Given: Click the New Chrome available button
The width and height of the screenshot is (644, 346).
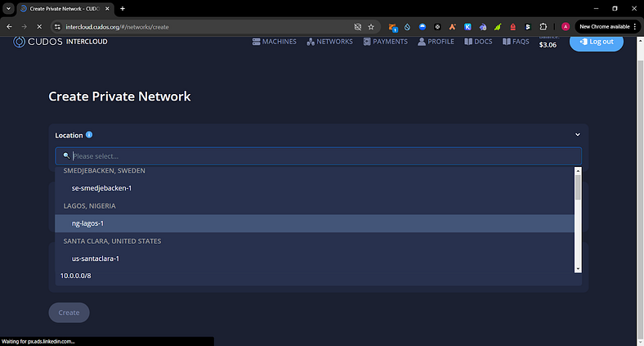Looking at the screenshot, I should [604, 27].
